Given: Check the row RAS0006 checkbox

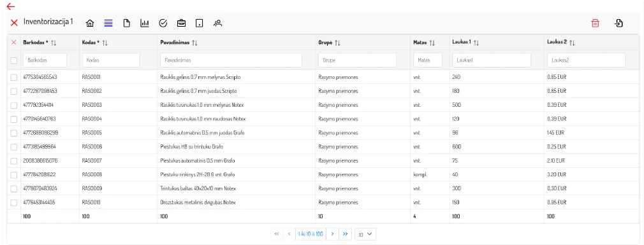Looking at the screenshot, I should [14, 146].
